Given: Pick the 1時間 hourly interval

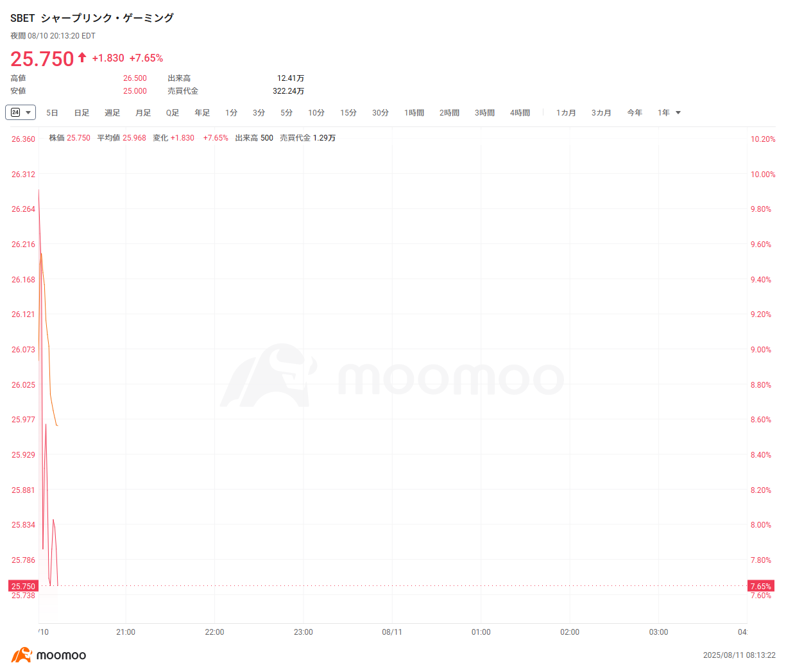Looking at the screenshot, I should click(x=414, y=113).
